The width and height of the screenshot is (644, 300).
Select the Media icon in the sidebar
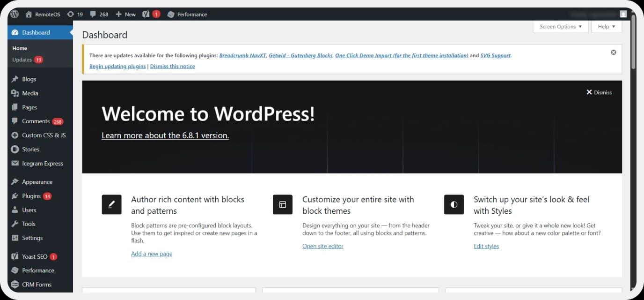click(x=15, y=93)
